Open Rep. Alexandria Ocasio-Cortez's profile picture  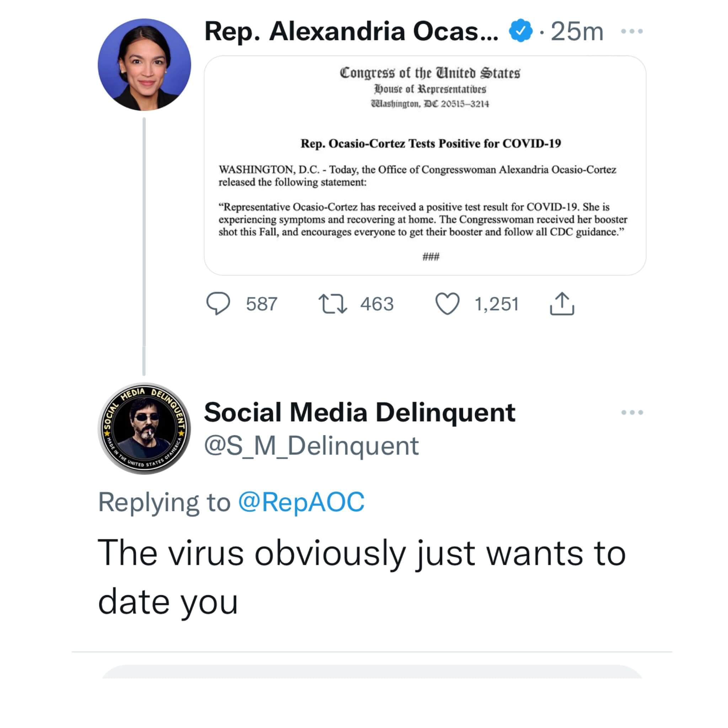pos(144,65)
